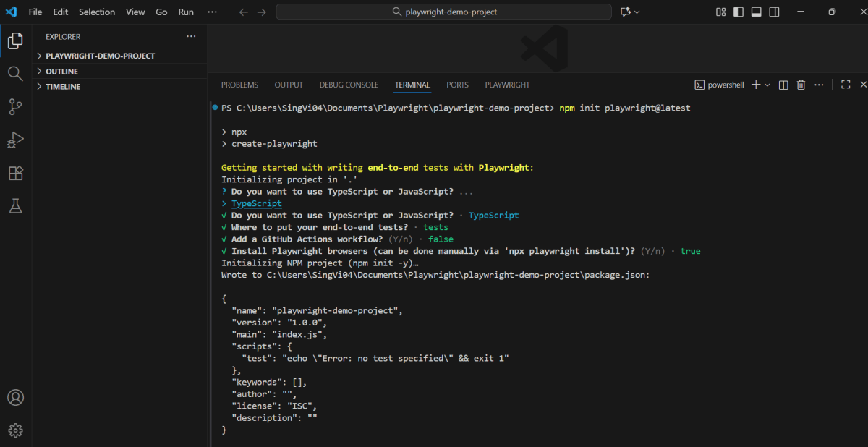
Task: Open the Search view icon
Action: [x=15, y=73]
